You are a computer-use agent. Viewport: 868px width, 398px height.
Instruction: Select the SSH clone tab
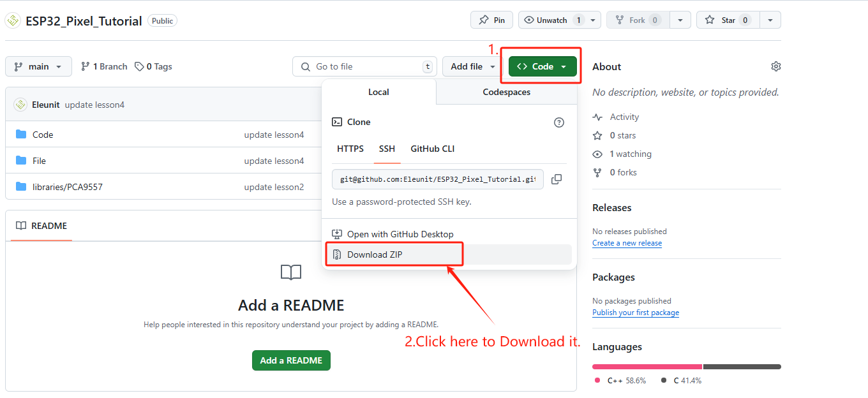pyautogui.click(x=387, y=149)
